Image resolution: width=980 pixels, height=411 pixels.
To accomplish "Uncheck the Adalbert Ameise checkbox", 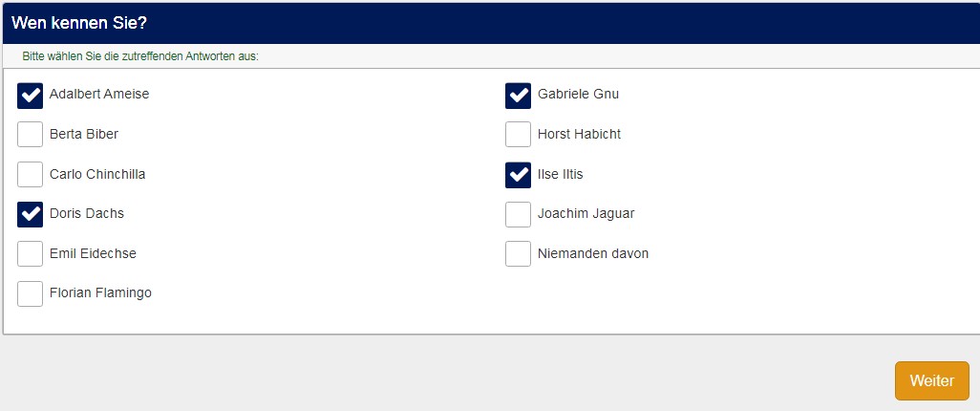I will coord(31,95).
